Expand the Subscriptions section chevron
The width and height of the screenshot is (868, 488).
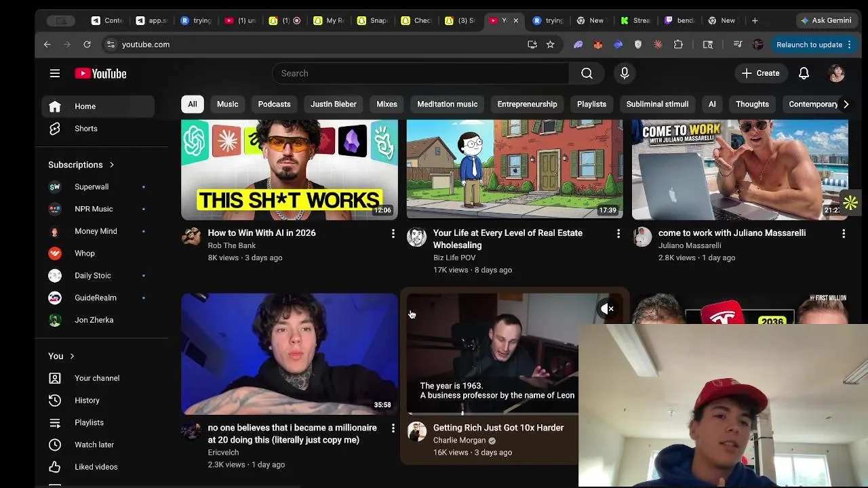pos(112,165)
